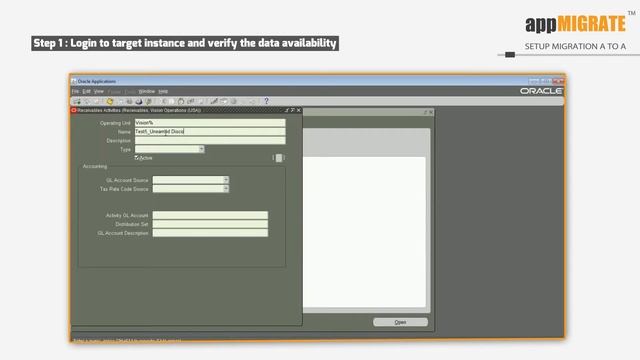Click the Show Navigator toolbar icon
Screen dimensions: 640x360
[96, 101]
